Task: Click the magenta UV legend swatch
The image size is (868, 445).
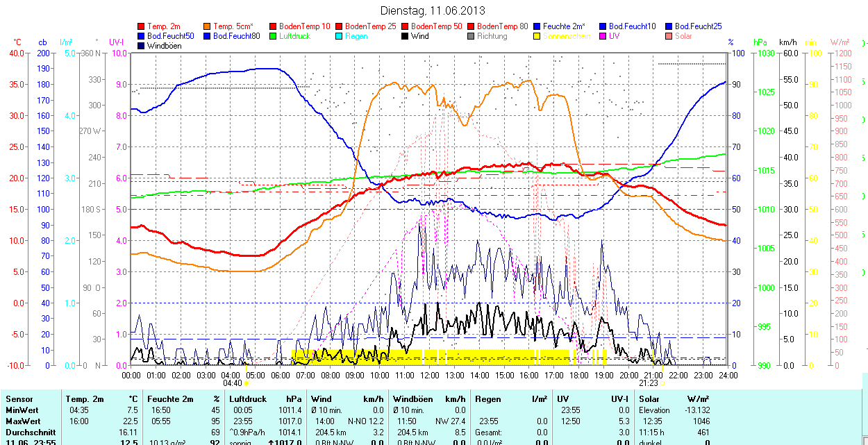Action: point(603,36)
